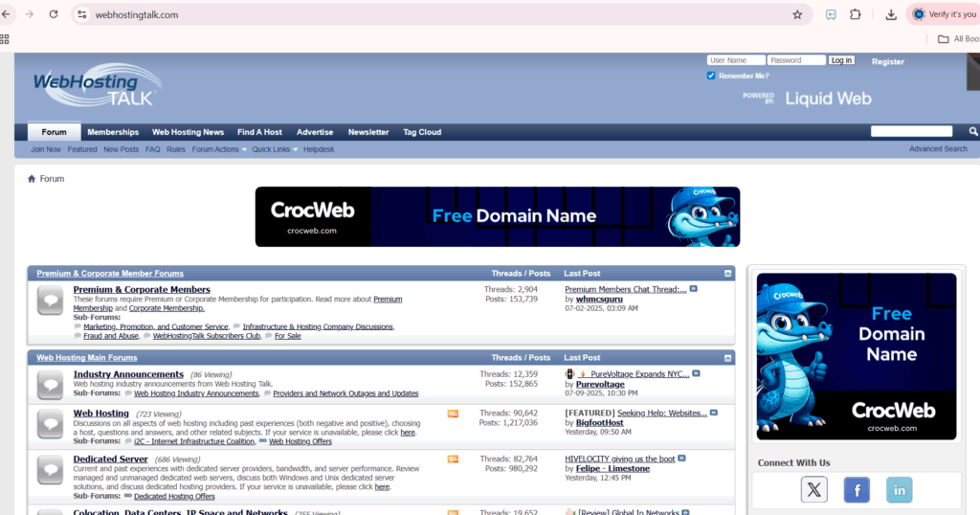Open the Newsletter menu item
The height and width of the screenshot is (515, 980).
(368, 132)
